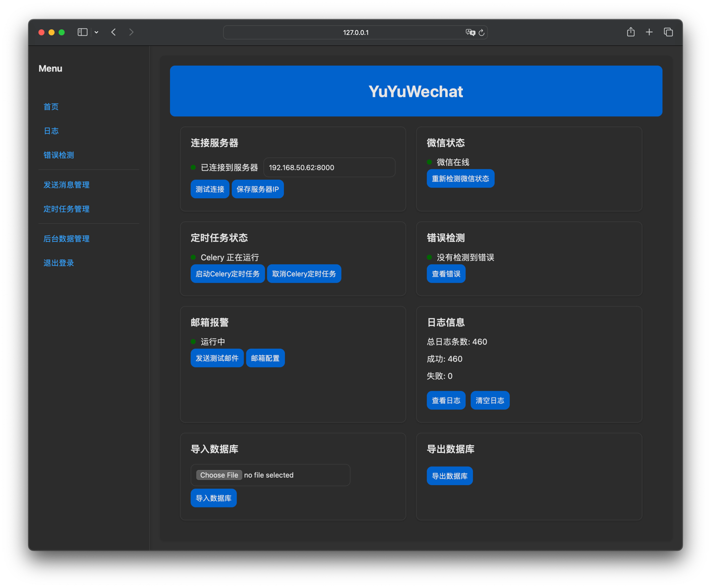Open 首页 in the menu
Screen dimensions: 711x588
(51, 107)
